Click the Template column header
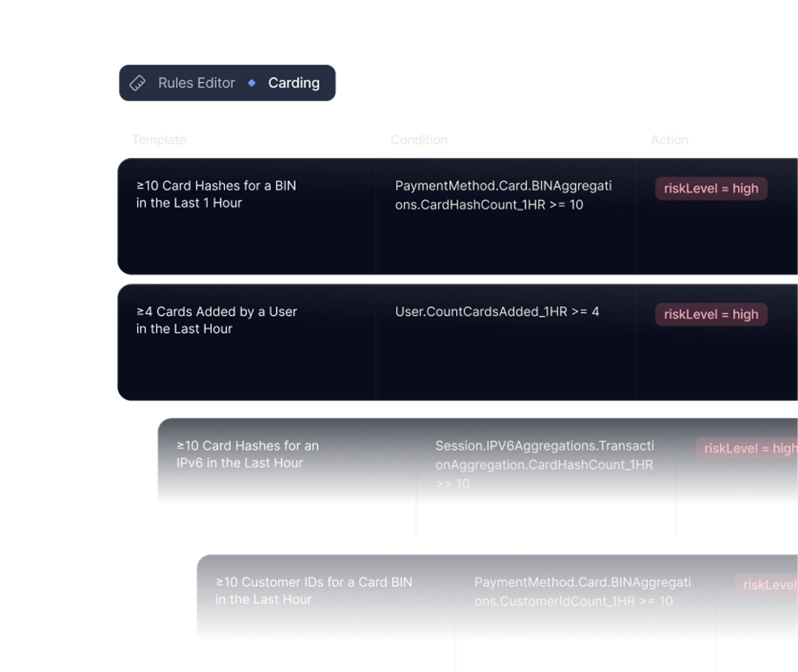This screenshot has width=798, height=672. (159, 140)
